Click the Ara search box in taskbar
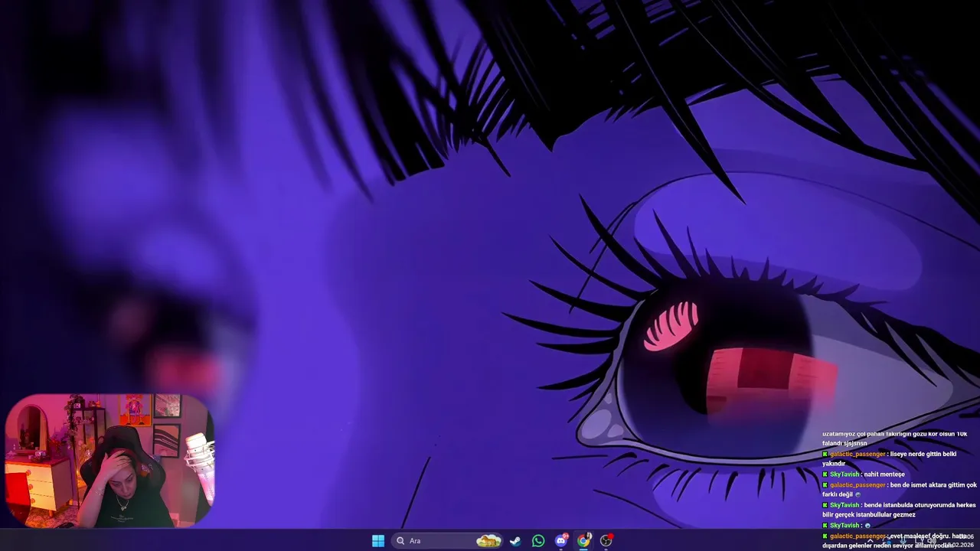This screenshot has height=551, width=980. point(447,541)
